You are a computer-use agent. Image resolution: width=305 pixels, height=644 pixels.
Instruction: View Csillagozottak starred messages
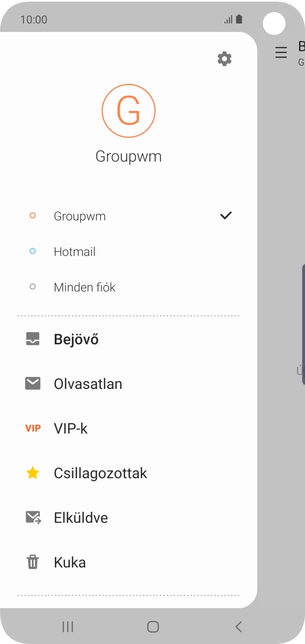coord(100,473)
